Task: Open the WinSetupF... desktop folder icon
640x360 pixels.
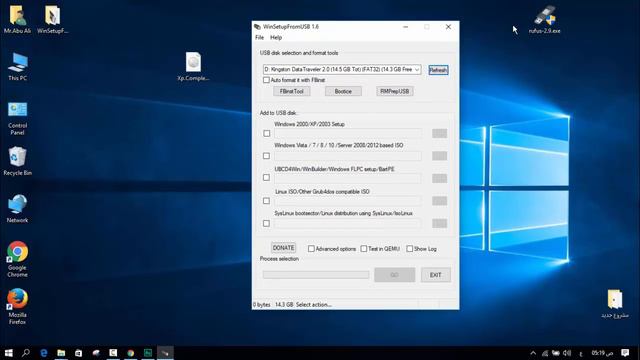Action: pyautogui.click(x=52, y=19)
